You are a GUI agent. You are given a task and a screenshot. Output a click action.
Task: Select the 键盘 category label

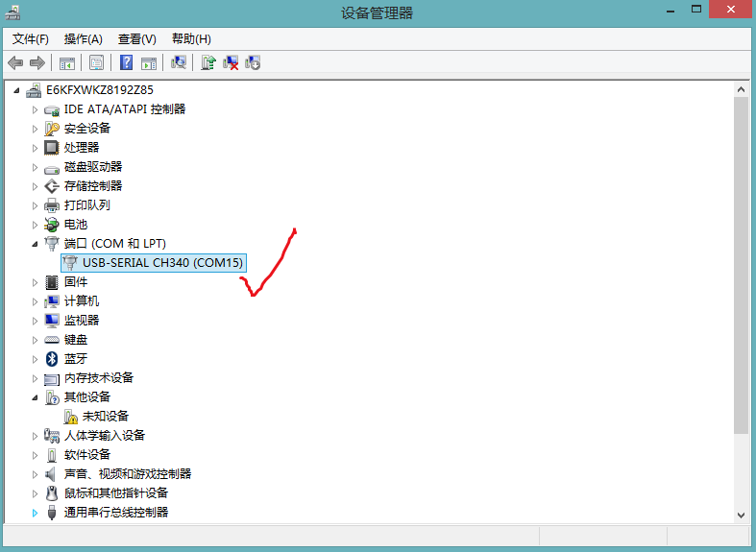76,340
